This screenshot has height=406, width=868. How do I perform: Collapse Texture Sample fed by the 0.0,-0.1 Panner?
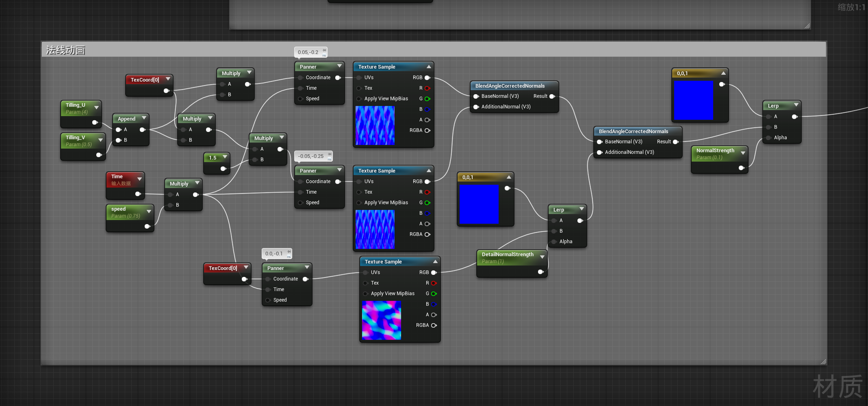(x=435, y=261)
